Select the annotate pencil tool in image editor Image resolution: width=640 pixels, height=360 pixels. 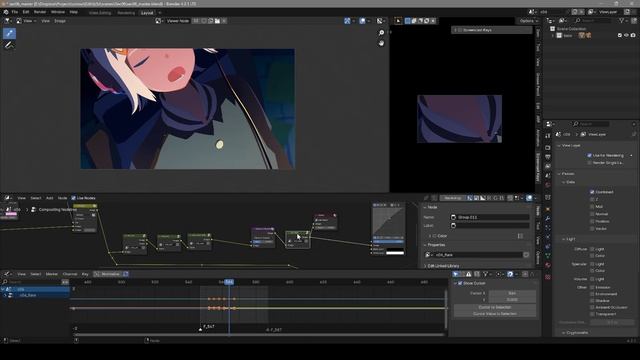click(9, 46)
